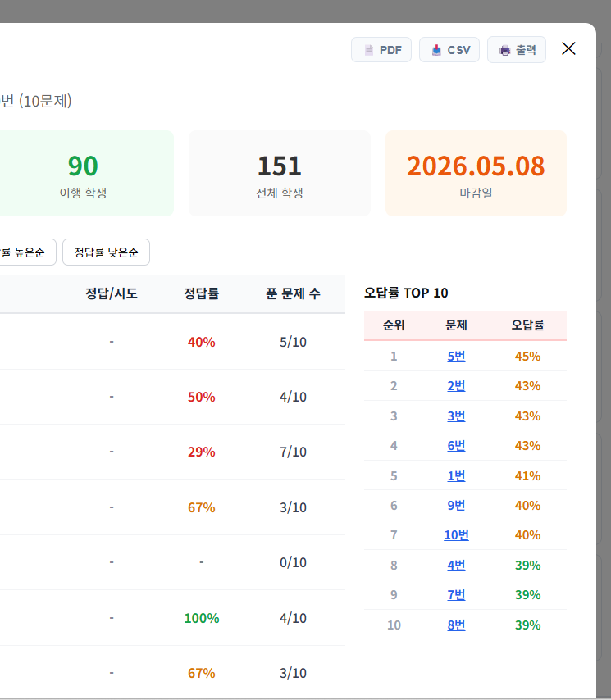The width and height of the screenshot is (611, 700).
Task: Click the 정답률 column header
Action: point(202,293)
